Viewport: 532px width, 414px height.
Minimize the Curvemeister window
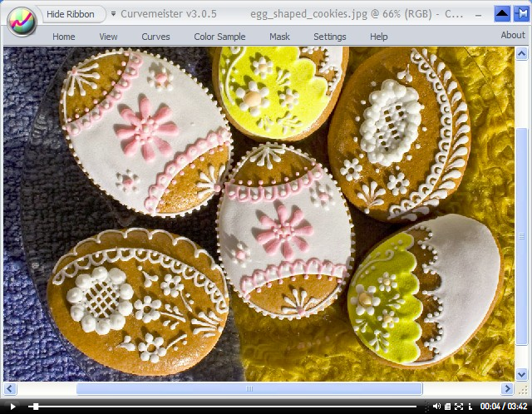(x=479, y=15)
